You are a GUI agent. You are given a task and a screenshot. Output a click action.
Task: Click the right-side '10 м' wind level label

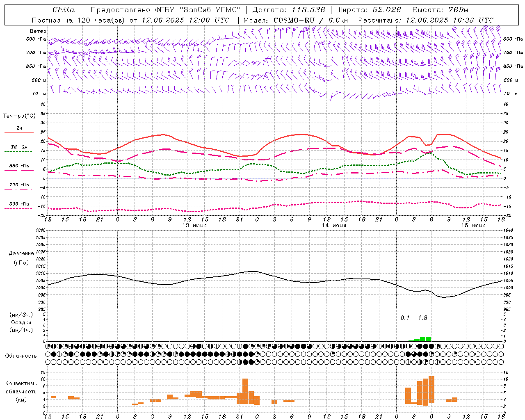pyautogui.click(x=511, y=94)
